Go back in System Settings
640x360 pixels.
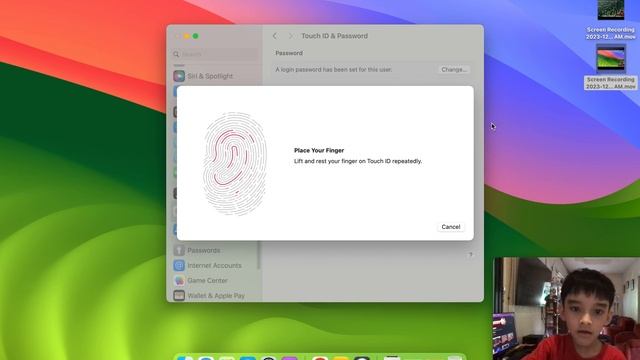click(275, 36)
